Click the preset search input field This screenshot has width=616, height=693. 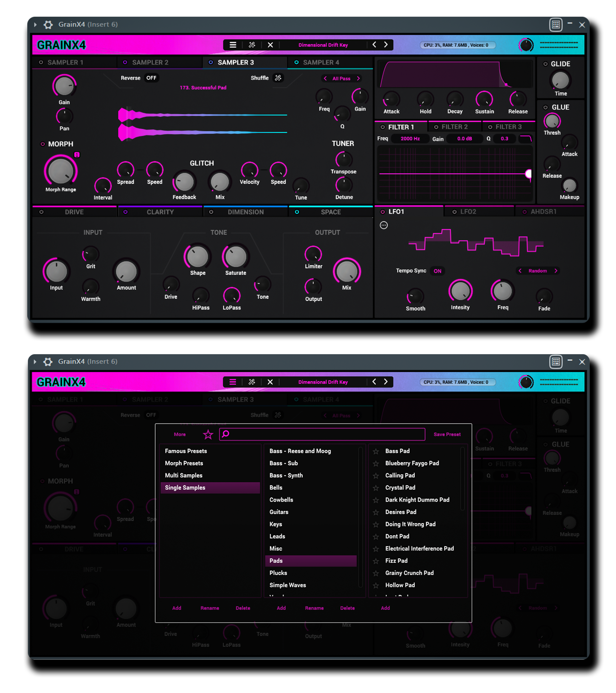tap(322, 434)
